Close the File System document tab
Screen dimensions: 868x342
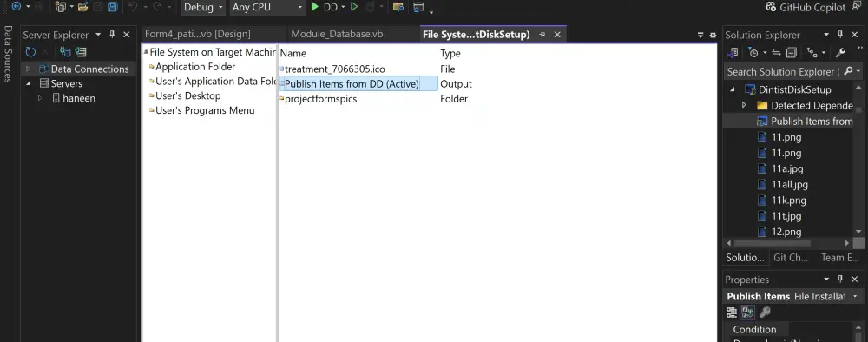point(557,35)
